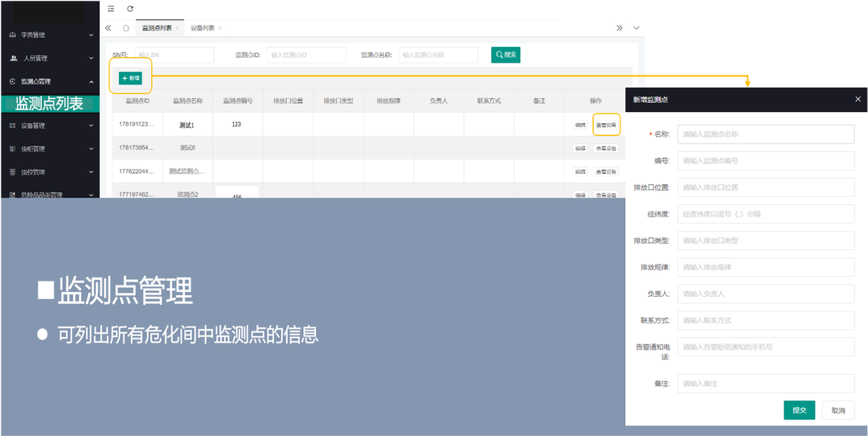868x436 pixels.
Task: Click the 监测点名称 column header
Action: 187,101
